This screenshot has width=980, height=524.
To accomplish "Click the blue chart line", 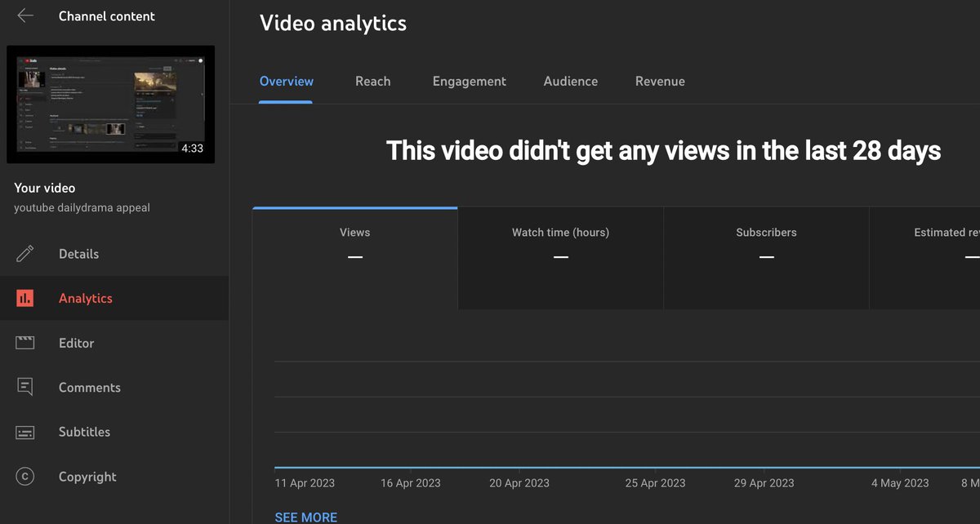I will [627, 468].
